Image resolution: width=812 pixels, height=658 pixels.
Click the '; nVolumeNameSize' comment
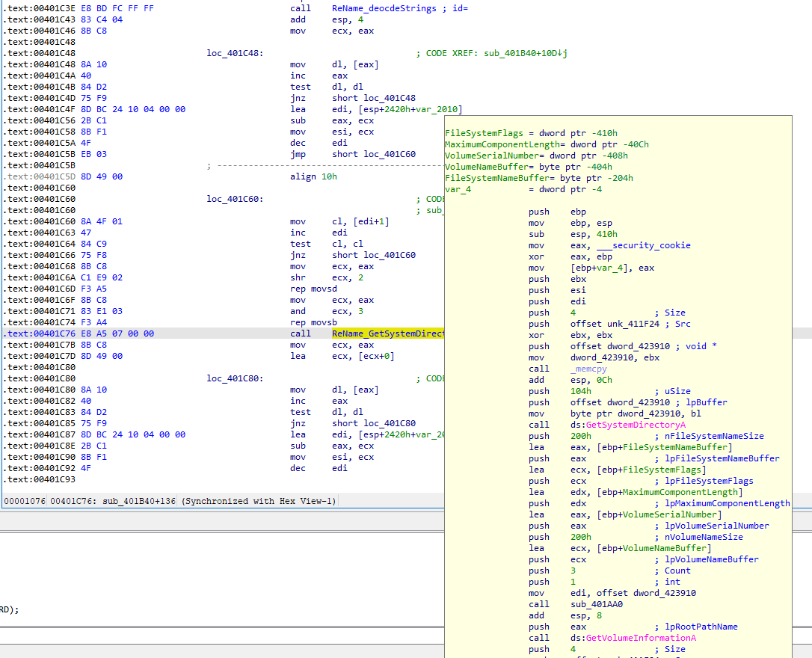pyautogui.click(x=699, y=537)
